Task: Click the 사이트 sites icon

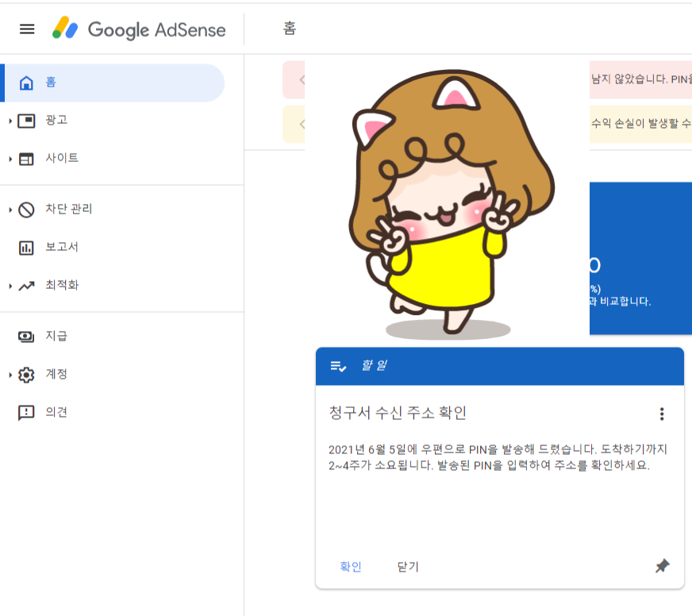Action: tap(26, 159)
